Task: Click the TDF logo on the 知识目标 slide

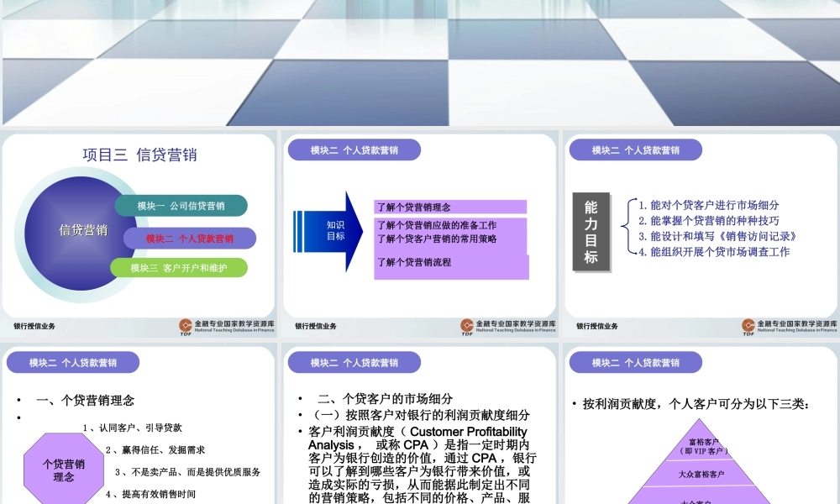Action: click(x=465, y=323)
